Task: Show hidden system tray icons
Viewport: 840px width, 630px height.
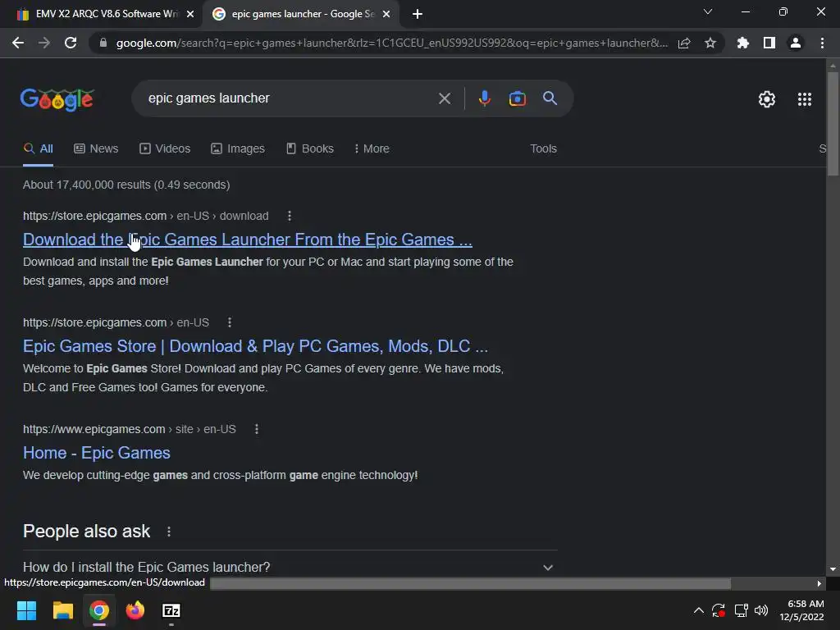Action: pos(699,610)
